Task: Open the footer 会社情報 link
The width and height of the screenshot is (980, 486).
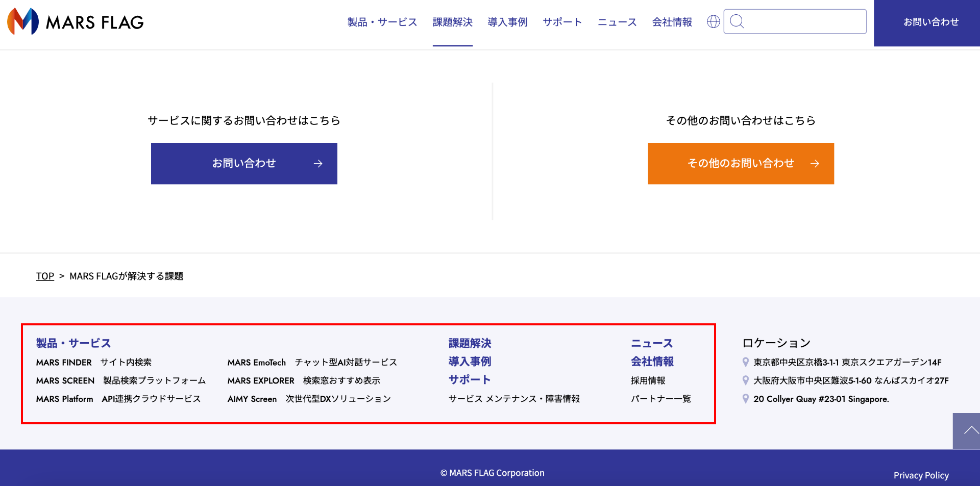Action: [x=652, y=362]
